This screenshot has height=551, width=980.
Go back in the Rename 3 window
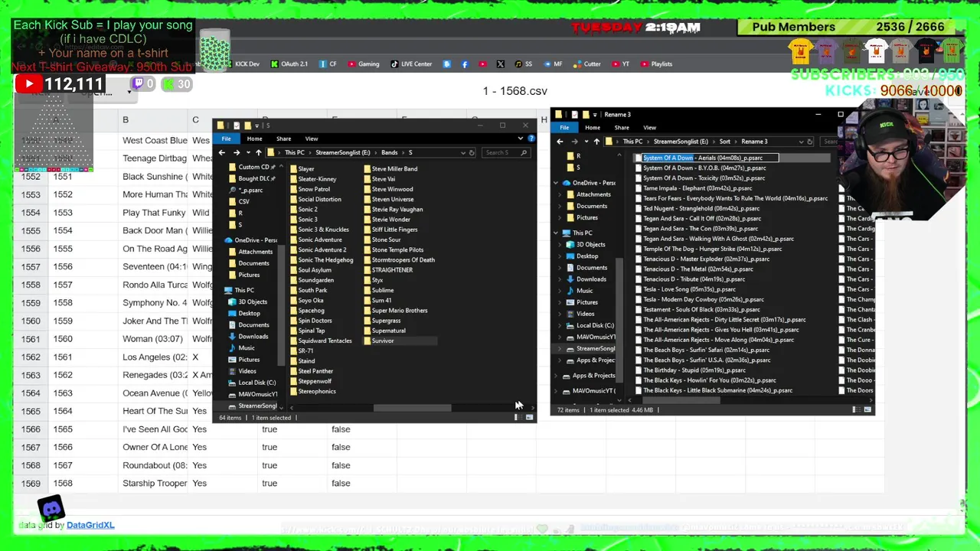(560, 142)
